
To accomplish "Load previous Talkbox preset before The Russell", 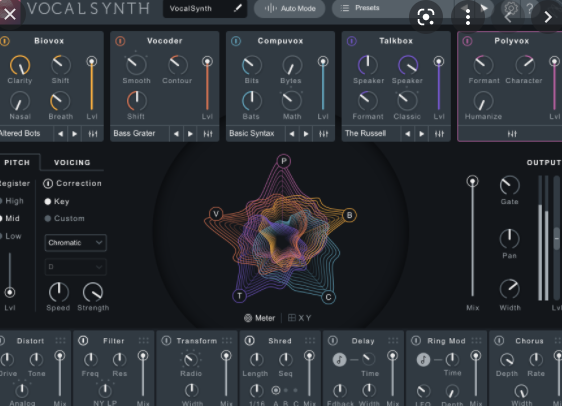I will point(408,134).
